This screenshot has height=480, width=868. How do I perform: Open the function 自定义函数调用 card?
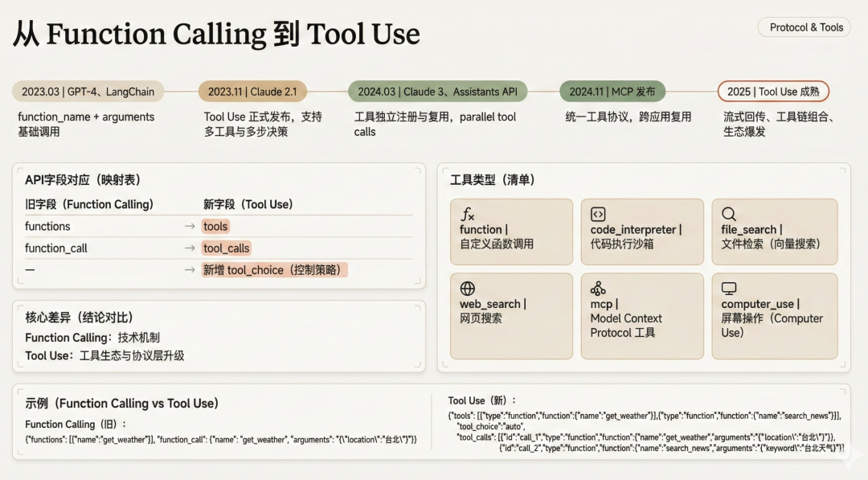point(511,232)
